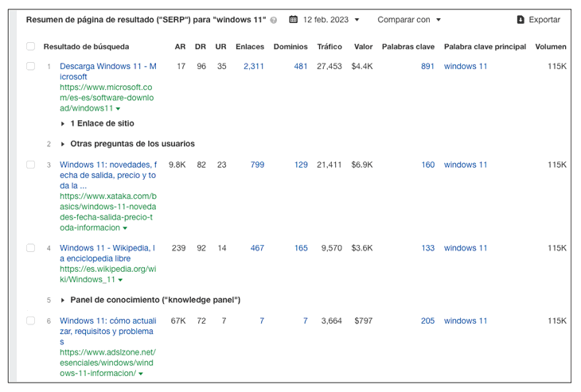Open the adslzone URL dropdown arrow

pos(141,373)
